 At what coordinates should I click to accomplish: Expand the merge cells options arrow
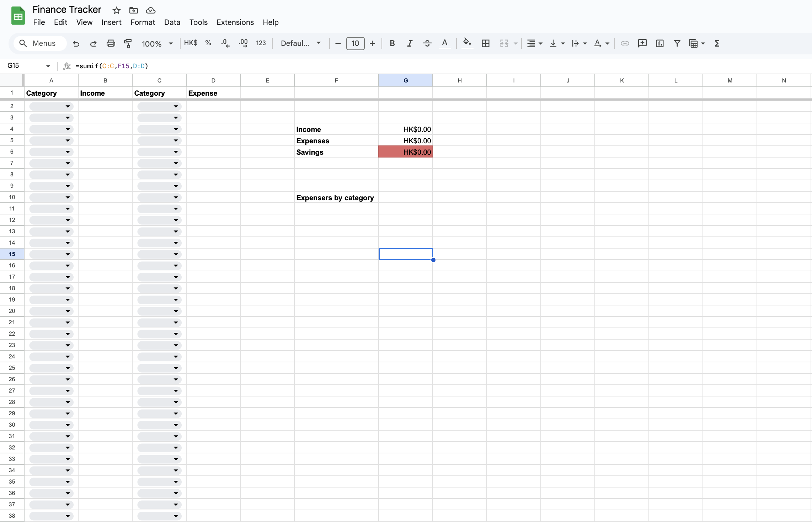coord(515,44)
